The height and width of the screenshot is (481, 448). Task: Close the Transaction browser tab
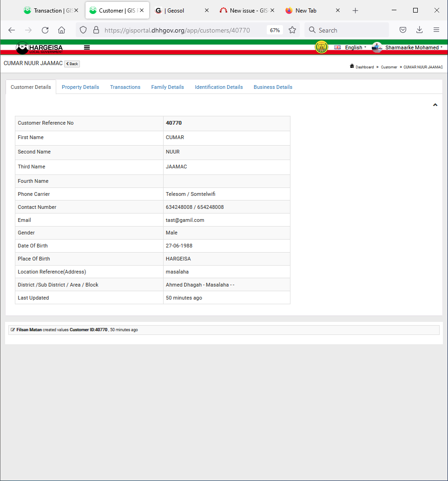(x=76, y=10)
